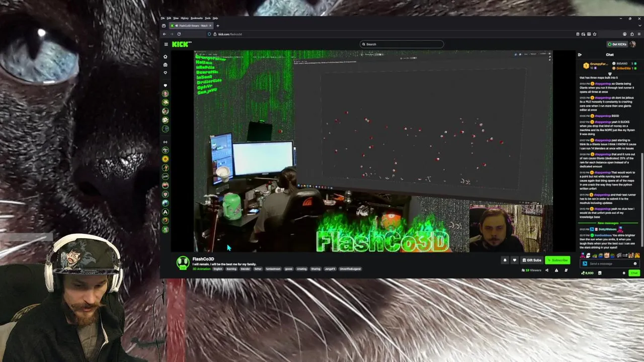Open first followed channel avatar in sidebar
Screen dimensions: 644x362
(165, 94)
